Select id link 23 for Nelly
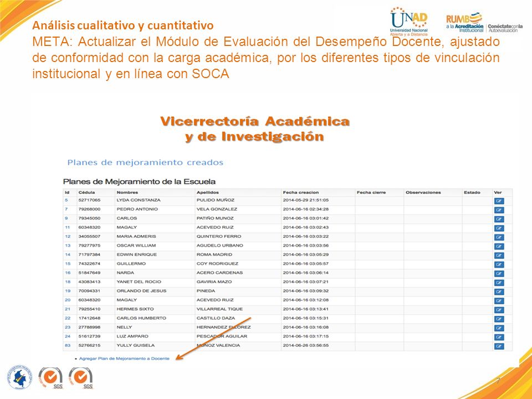Viewport: 532px width, 399px height. 68,327
